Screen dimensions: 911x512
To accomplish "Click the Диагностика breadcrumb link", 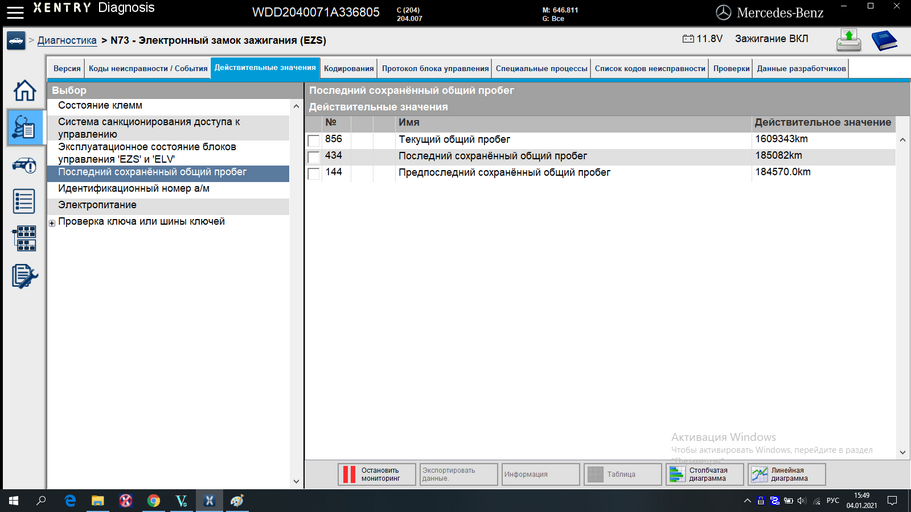I will (67, 41).
